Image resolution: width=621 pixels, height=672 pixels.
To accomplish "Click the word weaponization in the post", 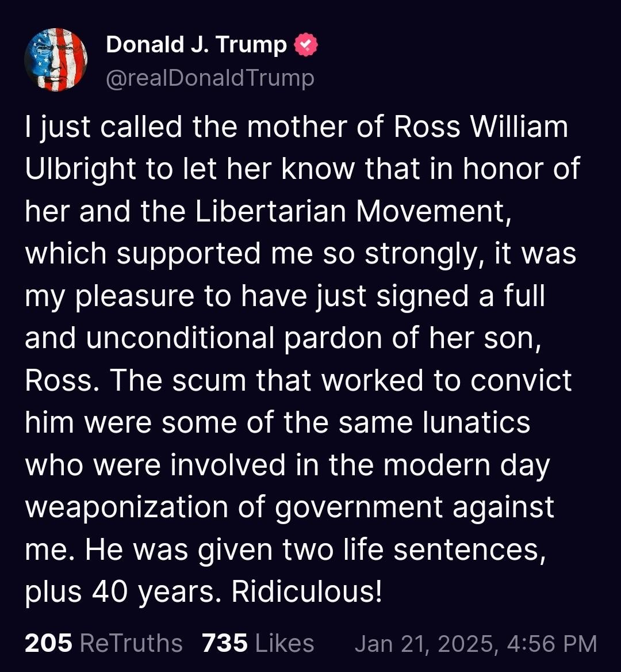I will click(x=126, y=507).
